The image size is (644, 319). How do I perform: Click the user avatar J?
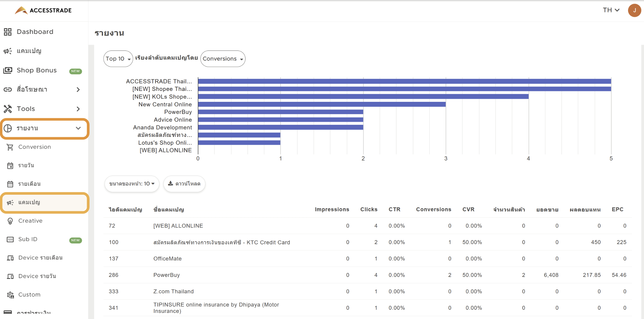coord(634,10)
